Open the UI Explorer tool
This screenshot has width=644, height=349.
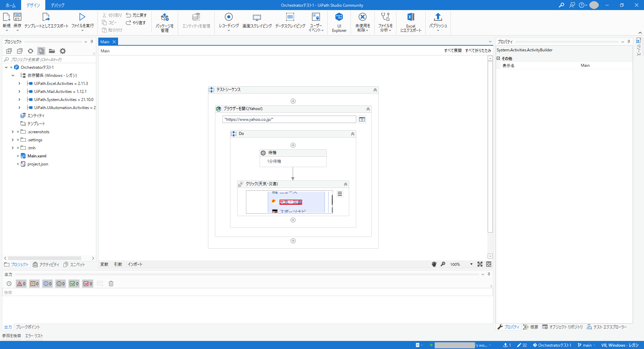(339, 22)
